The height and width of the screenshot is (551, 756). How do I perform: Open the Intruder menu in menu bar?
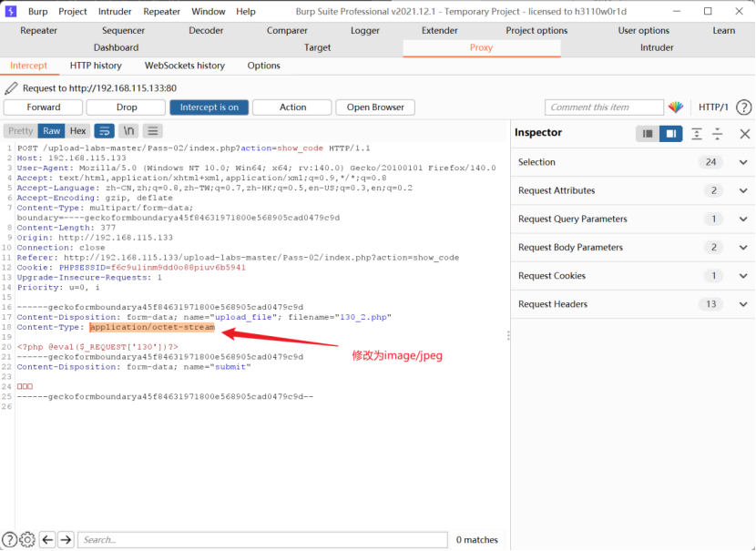(115, 12)
